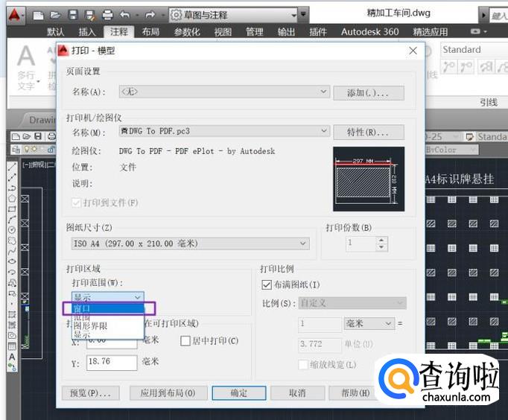This screenshot has height=420, width=508.
Task: Open the printer name DWG To PDF.pc3 dropdown
Action: click(224, 131)
